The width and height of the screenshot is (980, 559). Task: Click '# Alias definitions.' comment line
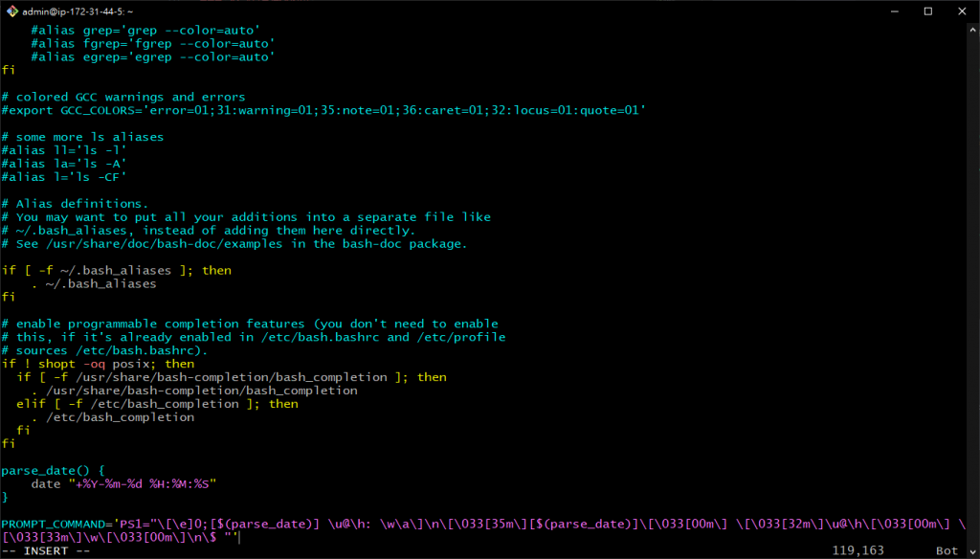click(75, 204)
